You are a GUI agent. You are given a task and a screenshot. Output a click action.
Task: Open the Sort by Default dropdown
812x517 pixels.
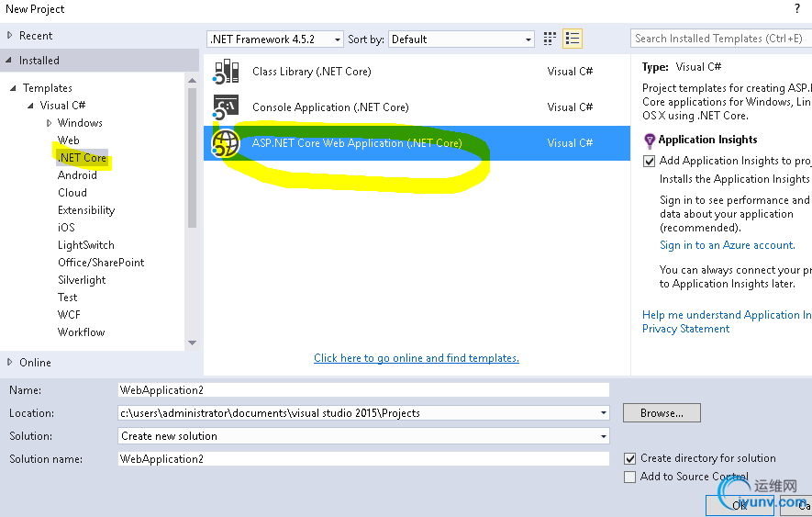tap(461, 39)
